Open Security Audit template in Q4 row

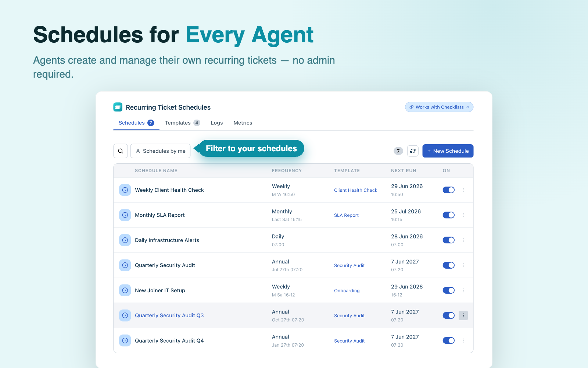click(349, 341)
